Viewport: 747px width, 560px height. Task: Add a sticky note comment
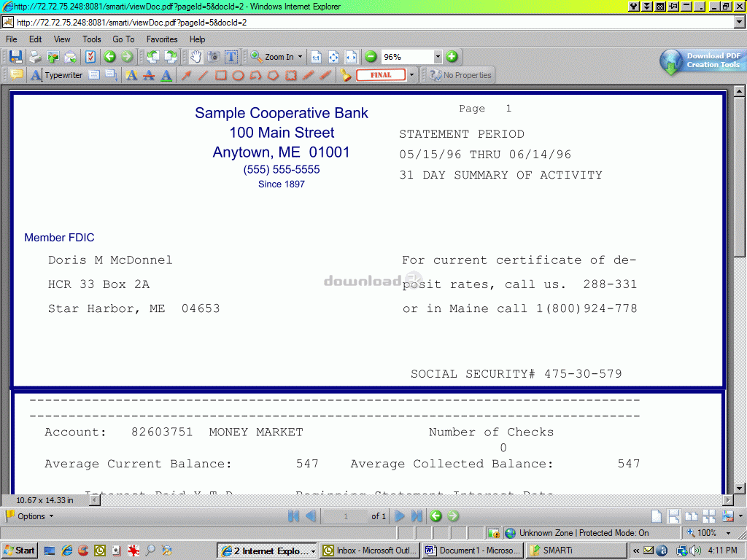(x=17, y=75)
